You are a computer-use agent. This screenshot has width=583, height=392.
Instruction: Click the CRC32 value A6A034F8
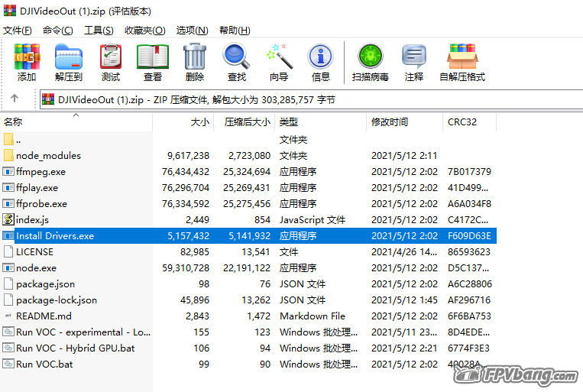[469, 204]
